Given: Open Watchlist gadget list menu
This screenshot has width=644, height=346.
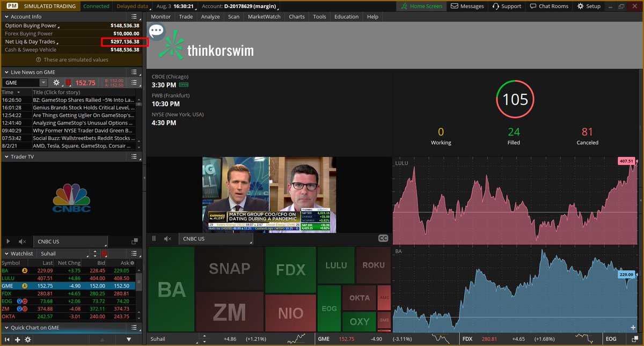Looking at the screenshot, I should (134, 253).
